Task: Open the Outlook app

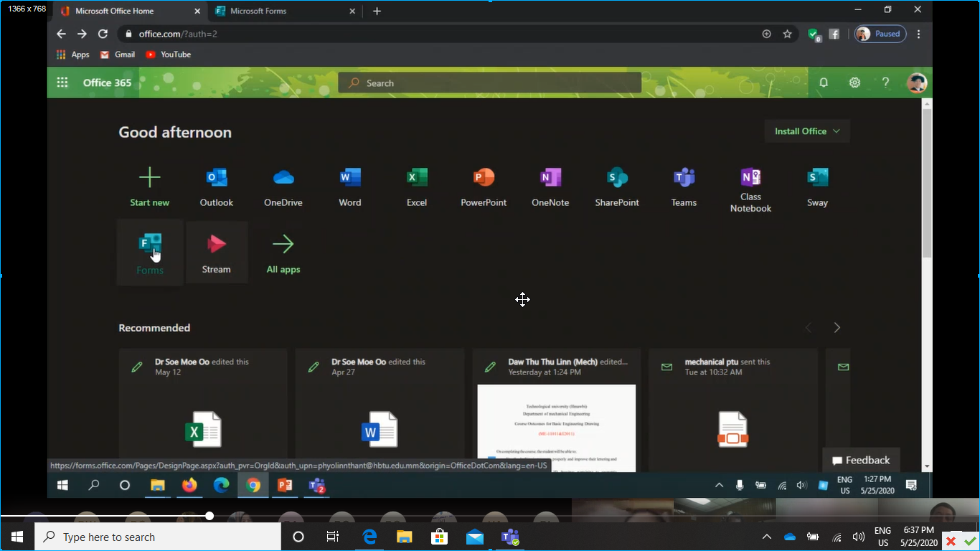Action: (x=217, y=187)
